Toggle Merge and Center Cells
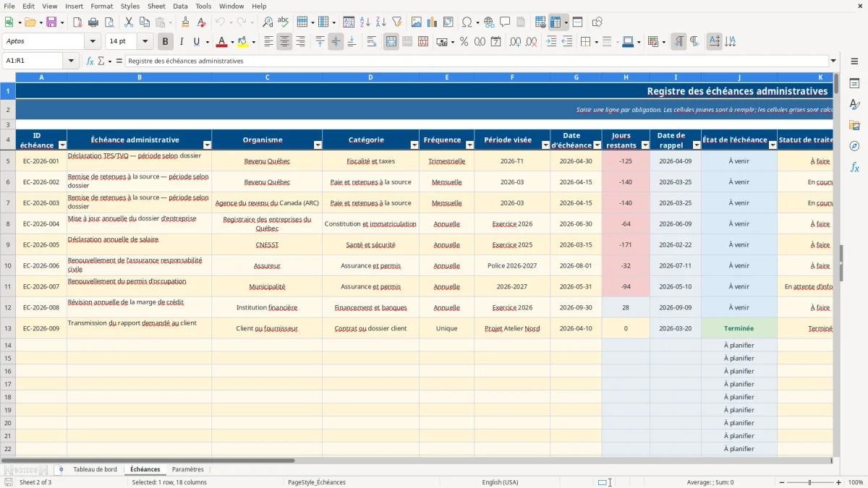Viewport: 868px width, 488px height. pos(391,42)
